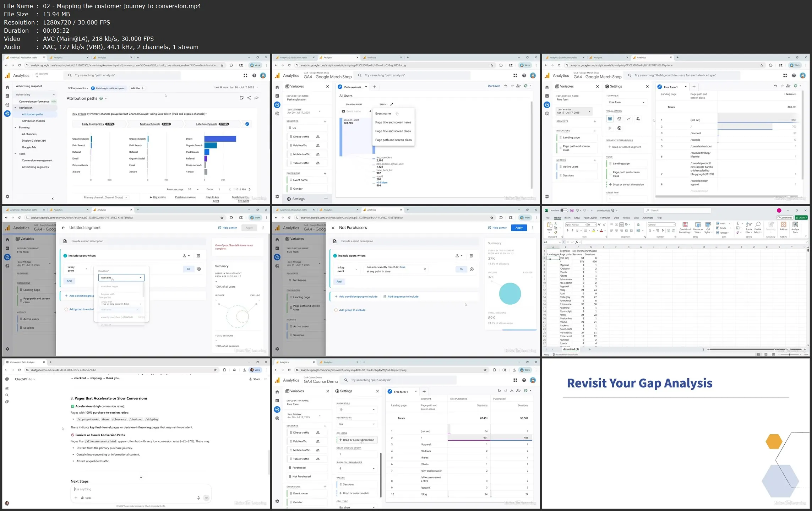Click Analyze Data in Excel ribbon
The image size is (812, 511).
795,228
